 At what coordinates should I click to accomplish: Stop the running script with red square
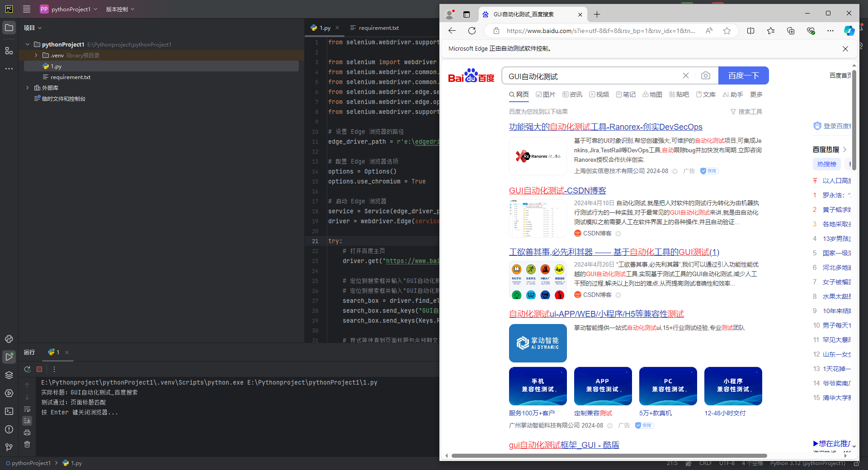[x=39, y=369]
